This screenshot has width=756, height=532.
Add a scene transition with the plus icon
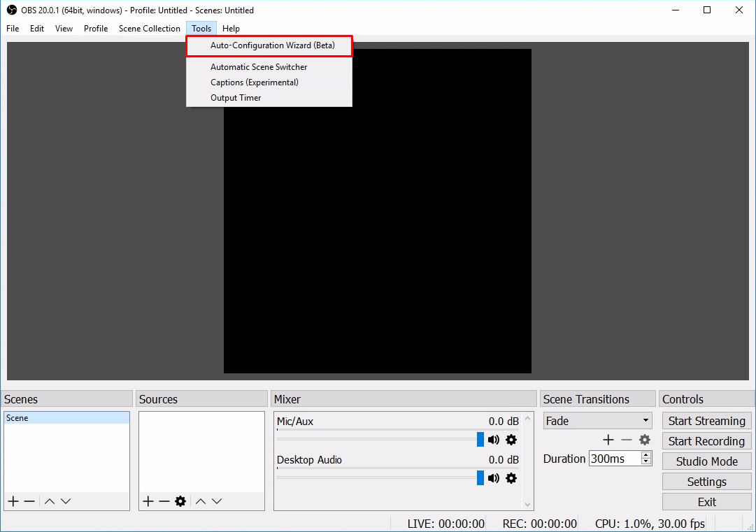click(608, 440)
